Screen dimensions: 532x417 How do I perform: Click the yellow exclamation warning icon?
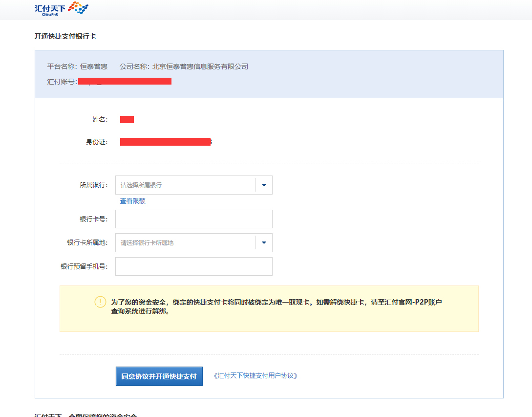coord(100,302)
